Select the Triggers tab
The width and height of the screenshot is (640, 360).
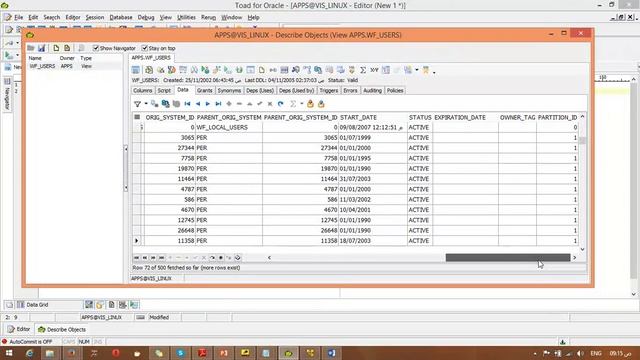(329, 91)
